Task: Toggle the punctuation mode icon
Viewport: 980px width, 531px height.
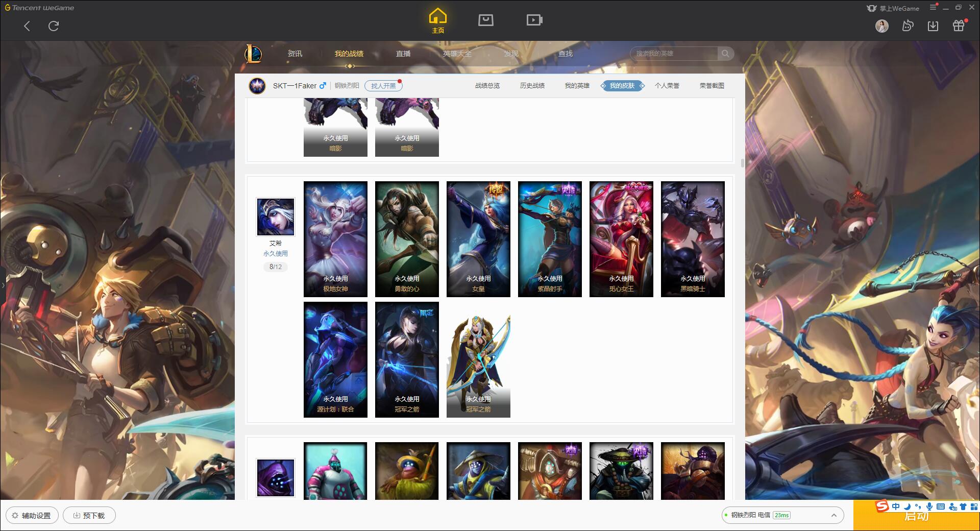Action: [x=918, y=506]
